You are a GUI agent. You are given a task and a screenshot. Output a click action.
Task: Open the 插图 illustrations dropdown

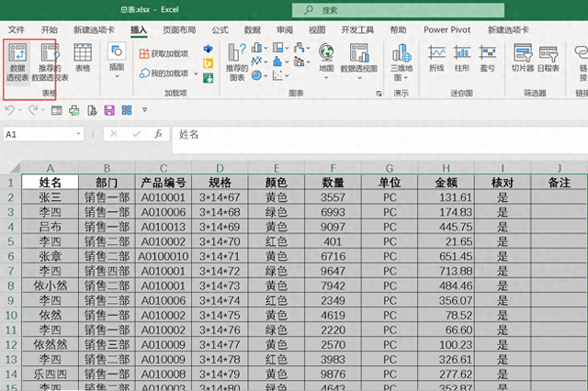[x=117, y=61]
